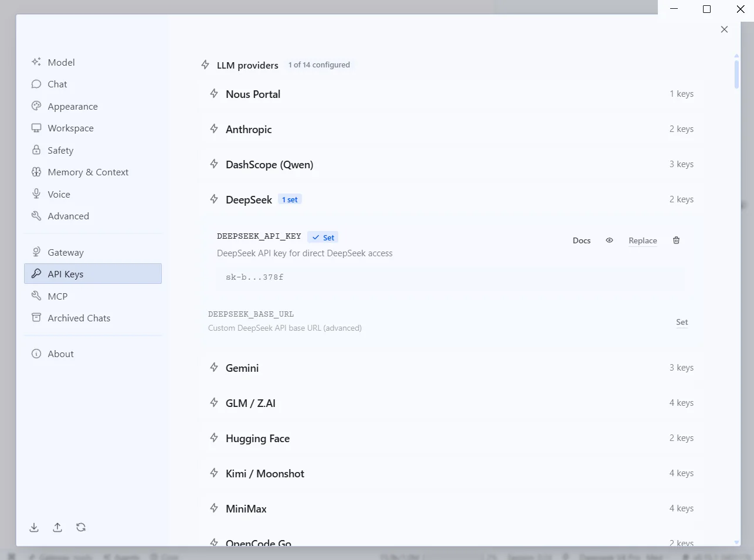Viewport: 754px width, 560px height.
Task: Select the API Keys section
Action: click(x=93, y=274)
